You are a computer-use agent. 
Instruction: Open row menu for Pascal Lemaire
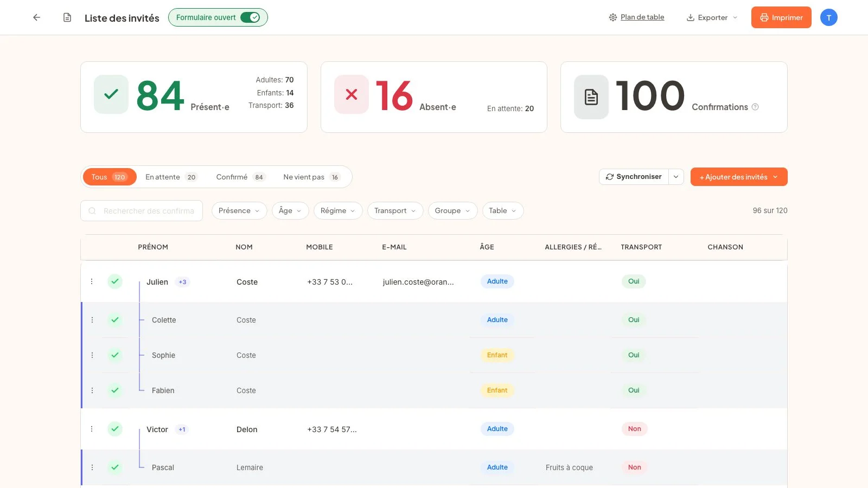[92, 467]
